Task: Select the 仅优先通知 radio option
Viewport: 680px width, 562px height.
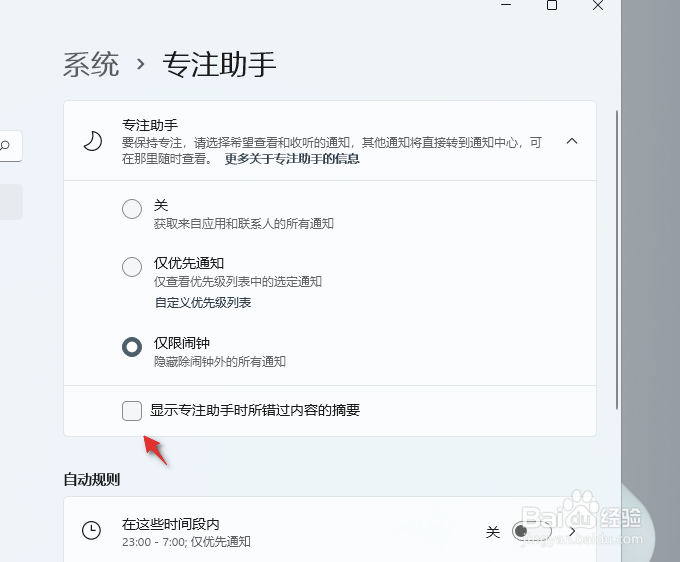Action: 132,267
